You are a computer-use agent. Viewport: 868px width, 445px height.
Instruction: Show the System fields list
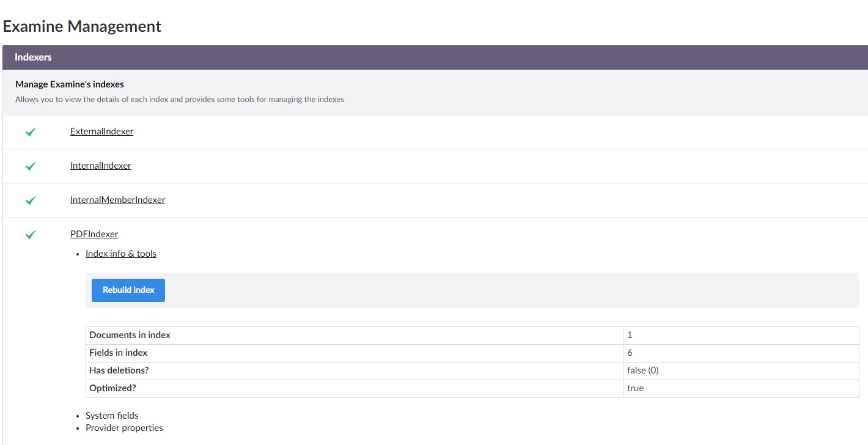(112, 416)
